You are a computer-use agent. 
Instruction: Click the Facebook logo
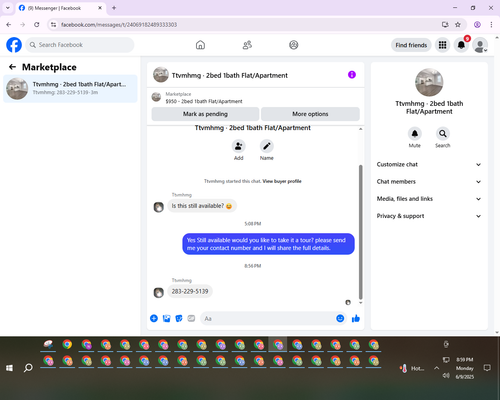(14, 45)
